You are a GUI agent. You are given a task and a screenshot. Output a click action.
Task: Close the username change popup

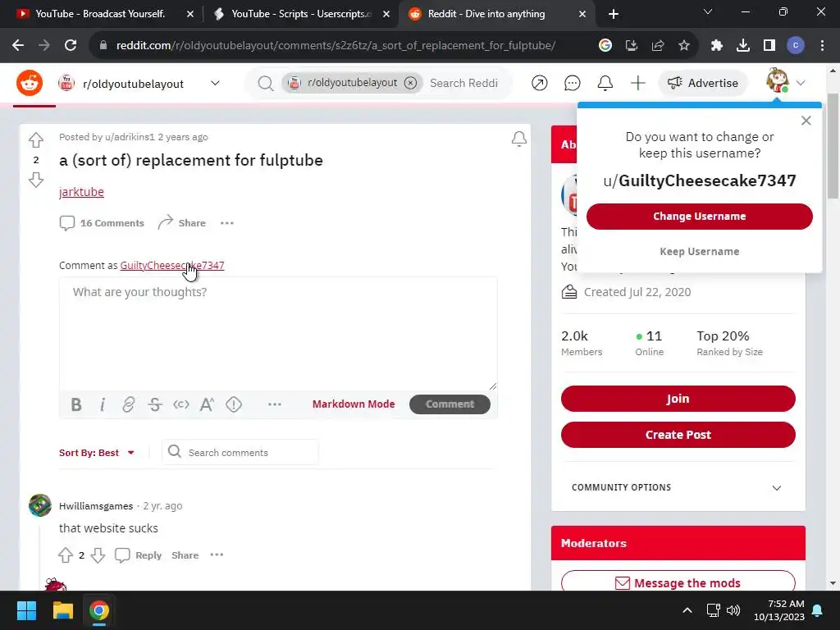[x=806, y=121]
